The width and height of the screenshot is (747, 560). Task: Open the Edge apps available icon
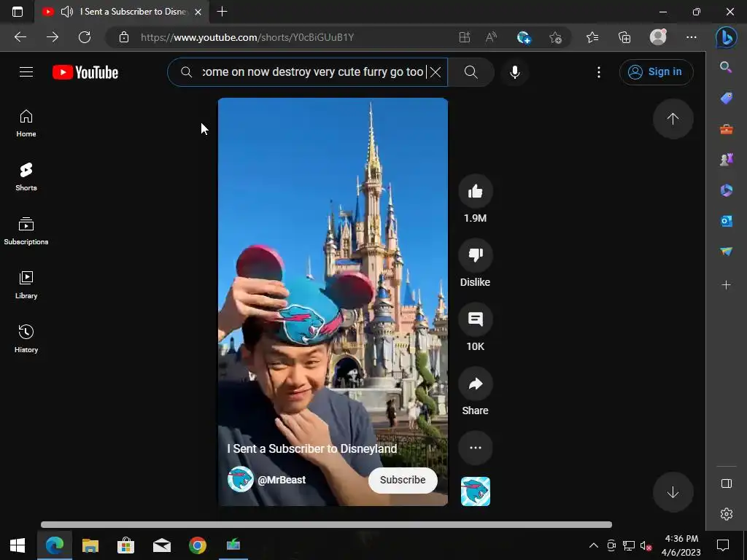(464, 37)
